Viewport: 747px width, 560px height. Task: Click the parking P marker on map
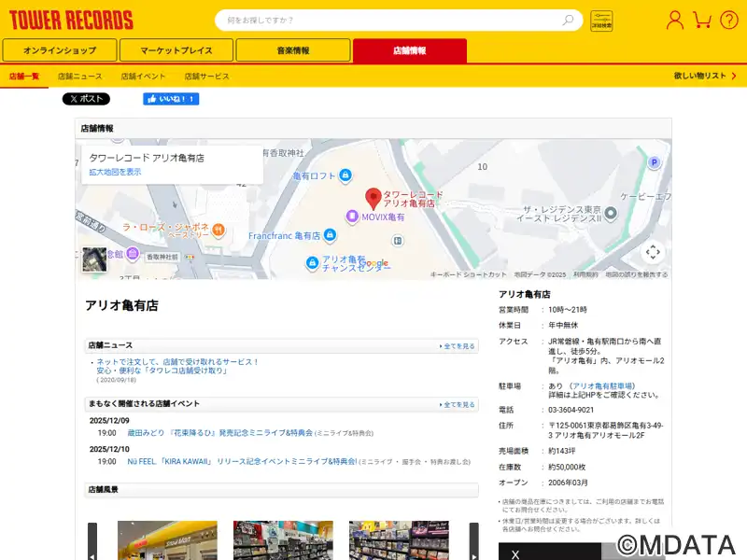point(655,162)
